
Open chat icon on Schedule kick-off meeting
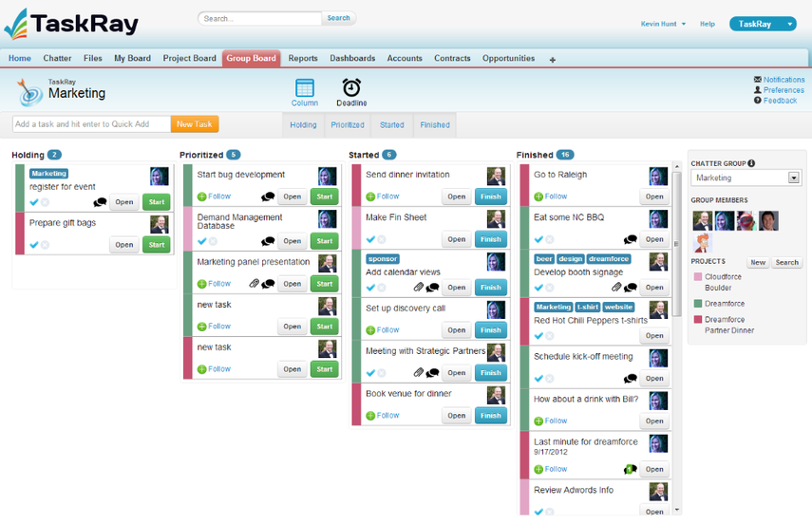pyautogui.click(x=631, y=379)
